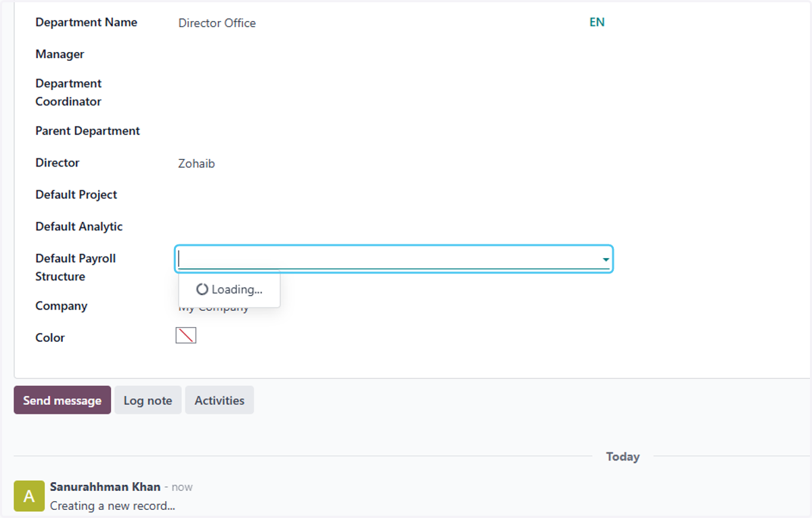The image size is (812, 518).
Task: Click the Sanurahhman Khan author name
Action: tap(105, 487)
